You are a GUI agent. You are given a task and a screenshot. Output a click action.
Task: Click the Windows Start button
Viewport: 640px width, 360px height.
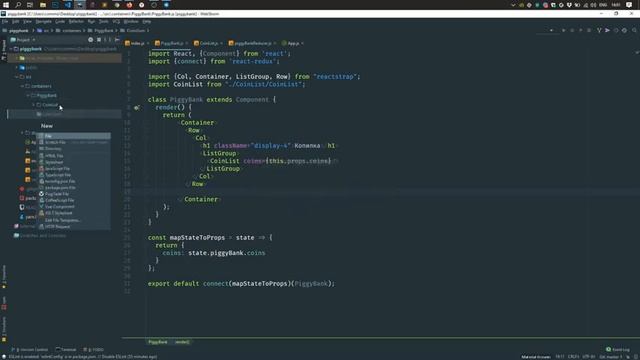click(x=6, y=5)
